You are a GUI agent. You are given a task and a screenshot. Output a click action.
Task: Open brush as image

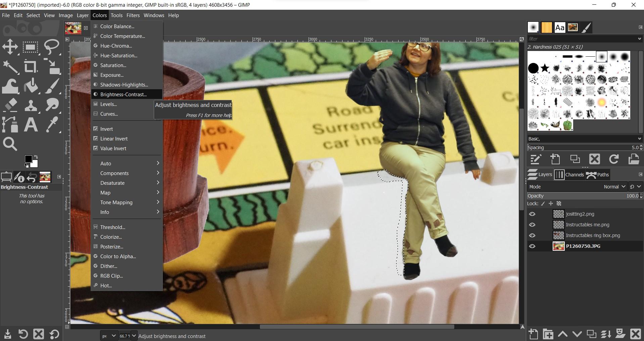[x=634, y=159]
